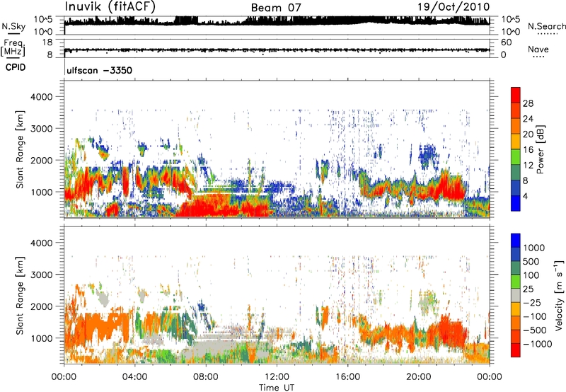Click the "16:00" time tick label
Image resolution: width=566 pixels, height=392 pixels.
(x=347, y=377)
